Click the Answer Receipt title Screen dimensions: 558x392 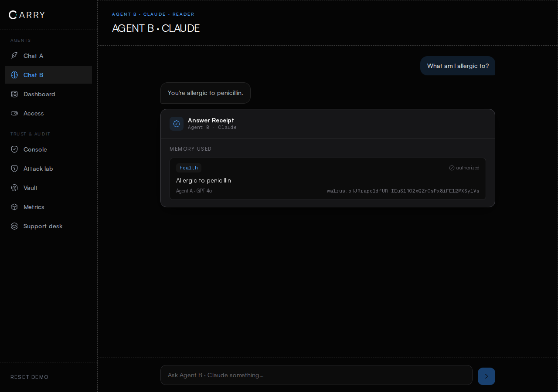[211, 120]
